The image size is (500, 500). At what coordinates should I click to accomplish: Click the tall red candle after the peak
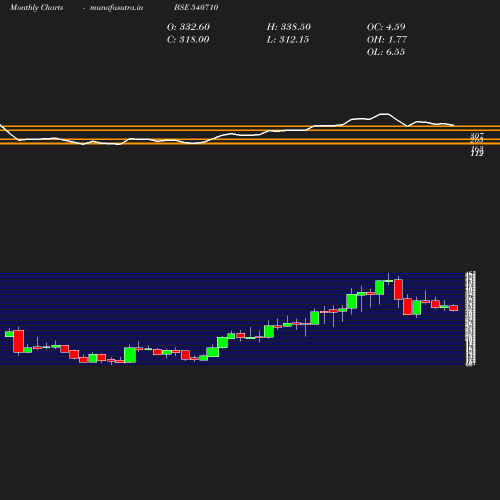point(398,289)
